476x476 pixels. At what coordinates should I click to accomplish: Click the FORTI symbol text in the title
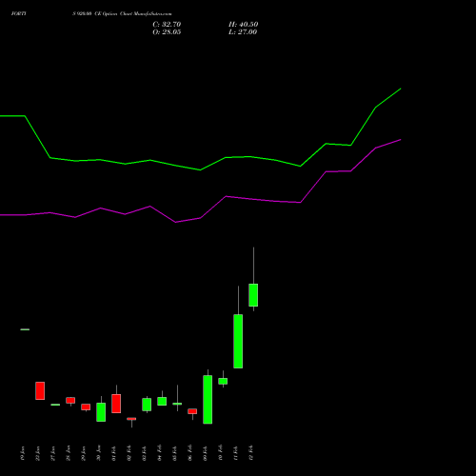pyautogui.click(x=19, y=13)
